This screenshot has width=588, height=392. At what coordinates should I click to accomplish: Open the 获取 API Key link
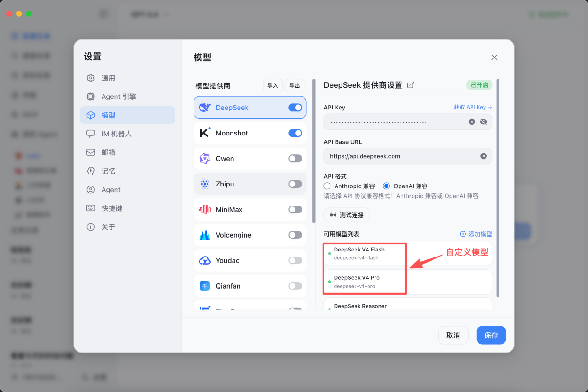pyautogui.click(x=473, y=107)
